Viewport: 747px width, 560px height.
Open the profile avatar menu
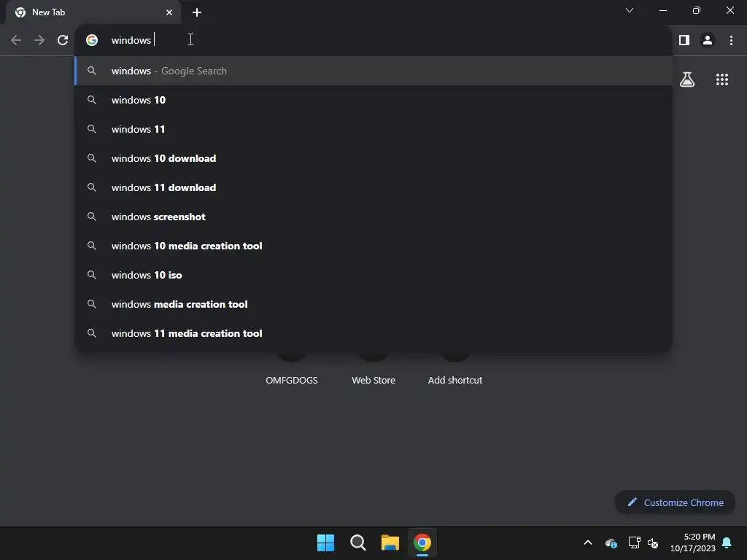point(708,40)
